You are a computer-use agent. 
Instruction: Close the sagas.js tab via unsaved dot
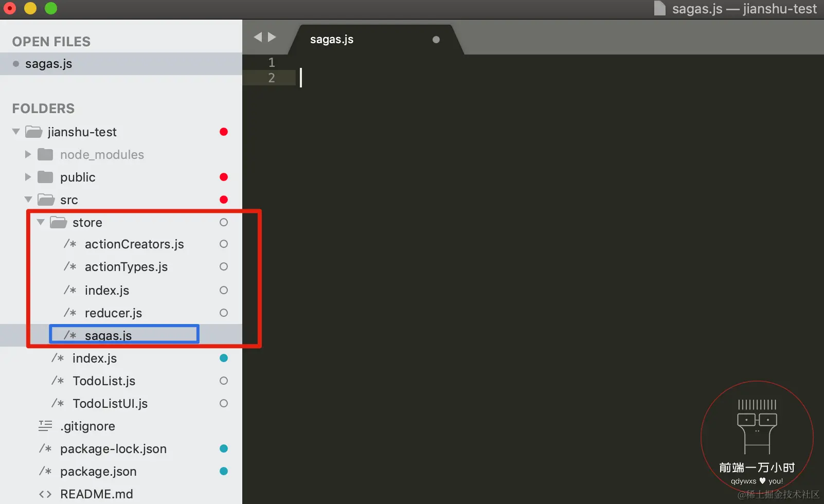coord(436,40)
